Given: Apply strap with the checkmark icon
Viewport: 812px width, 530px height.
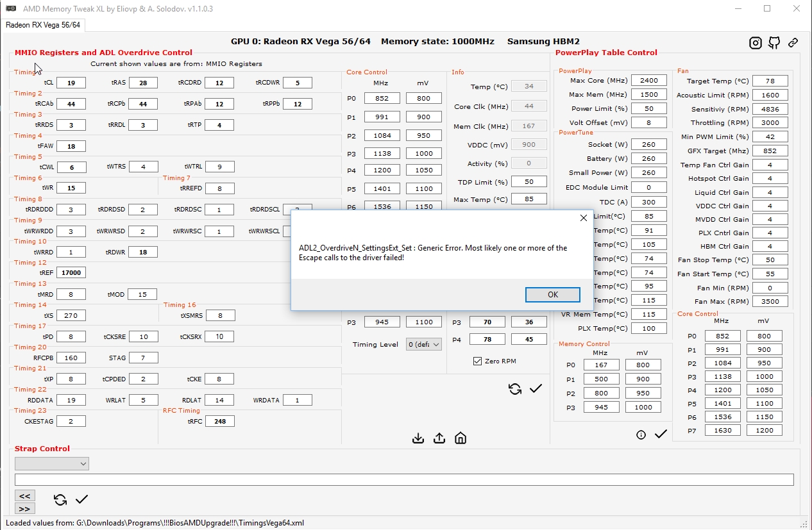Looking at the screenshot, I should (x=81, y=499).
